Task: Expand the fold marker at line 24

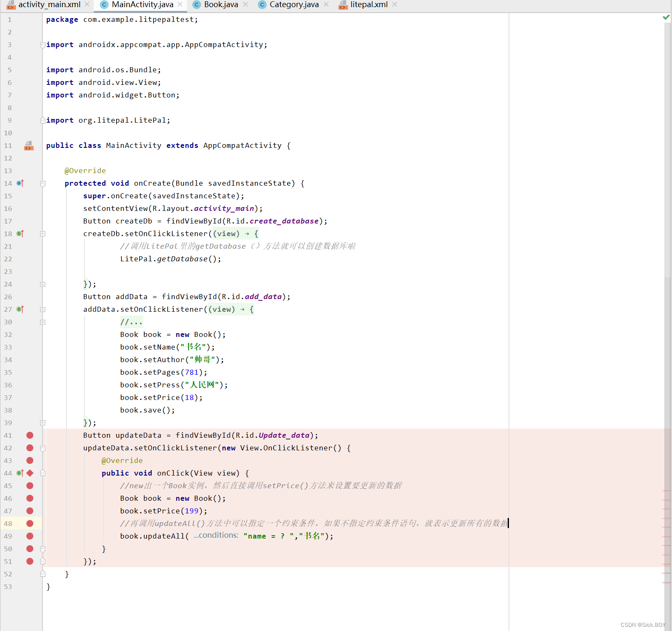Action: [x=42, y=284]
